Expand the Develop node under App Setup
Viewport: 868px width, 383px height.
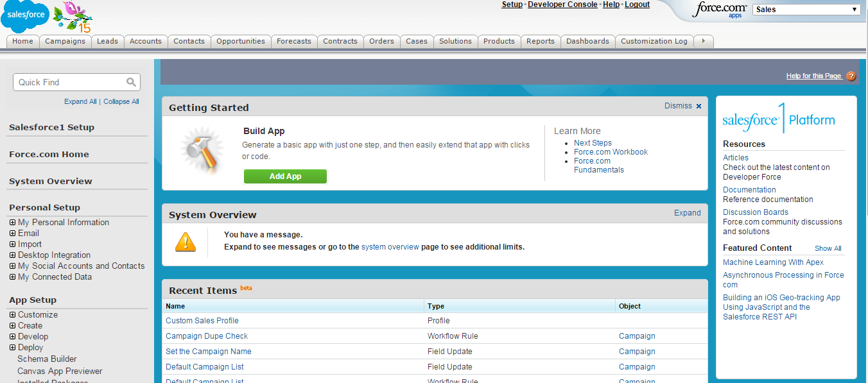click(12, 337)
